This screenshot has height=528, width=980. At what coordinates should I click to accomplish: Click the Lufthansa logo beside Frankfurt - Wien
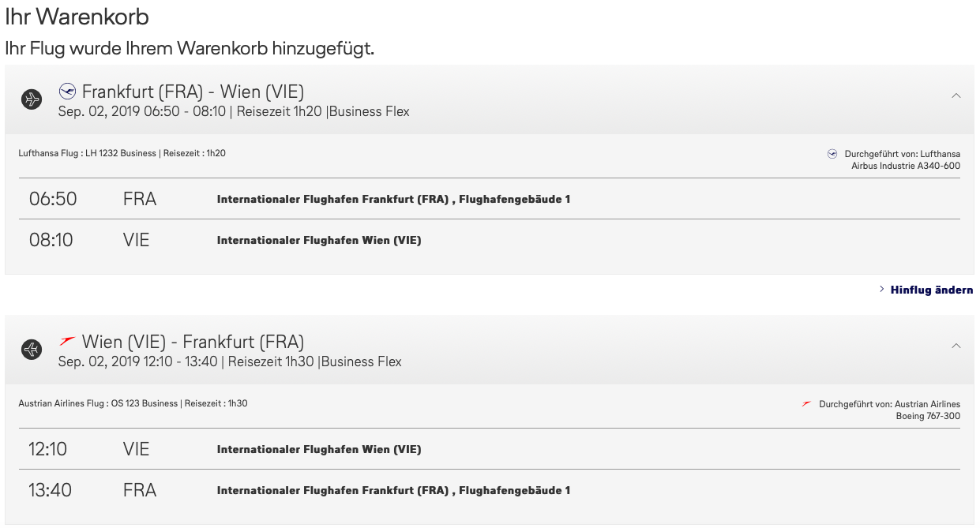[x=67, y=92]
